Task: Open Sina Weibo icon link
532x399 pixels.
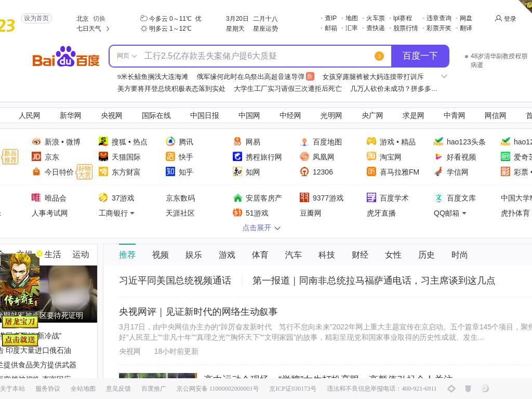Action: (x=36, y=142)
